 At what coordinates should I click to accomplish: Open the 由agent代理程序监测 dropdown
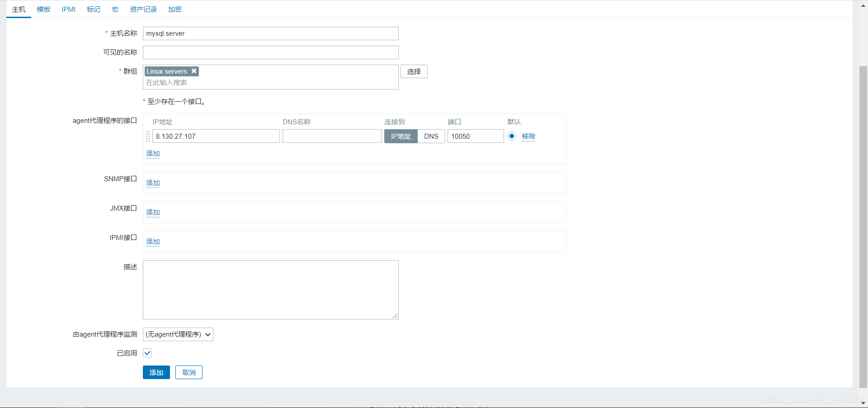pos(178,334)
